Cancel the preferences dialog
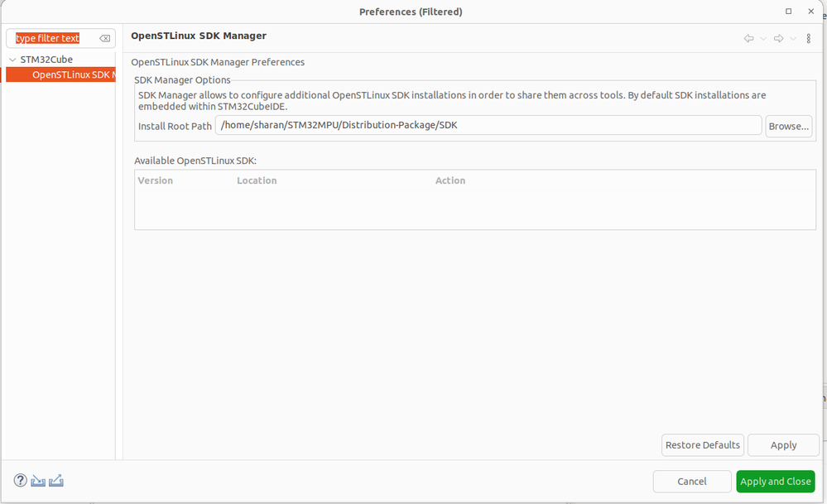 (692, 482)
